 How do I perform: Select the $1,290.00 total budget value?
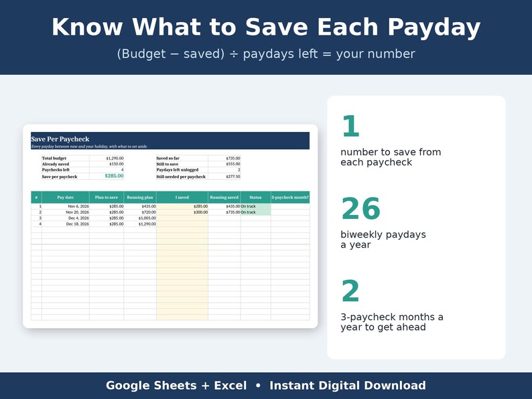tap(107, 158)
